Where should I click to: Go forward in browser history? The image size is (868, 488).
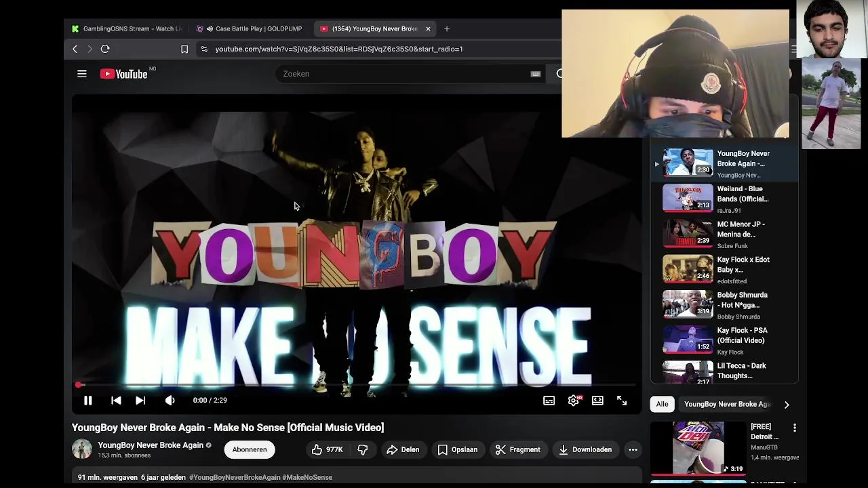90,49
